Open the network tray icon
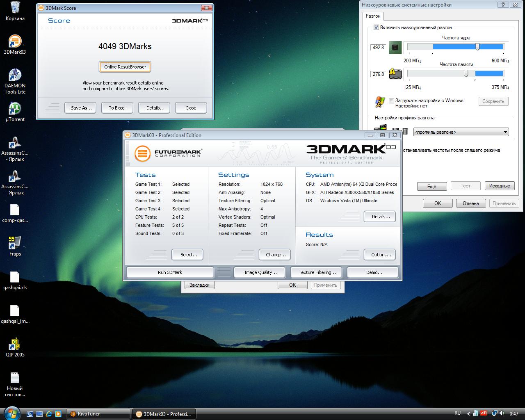 pos(495,413)
